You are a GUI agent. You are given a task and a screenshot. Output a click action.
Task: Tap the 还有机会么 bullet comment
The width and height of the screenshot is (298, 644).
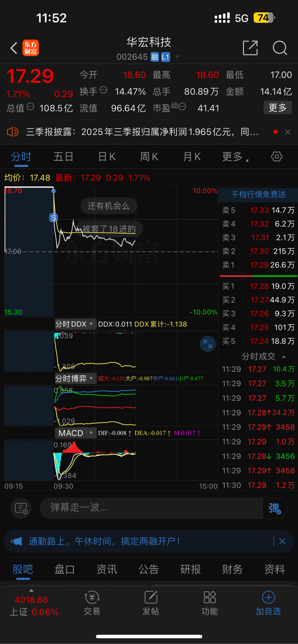click(x=109, y=206)
